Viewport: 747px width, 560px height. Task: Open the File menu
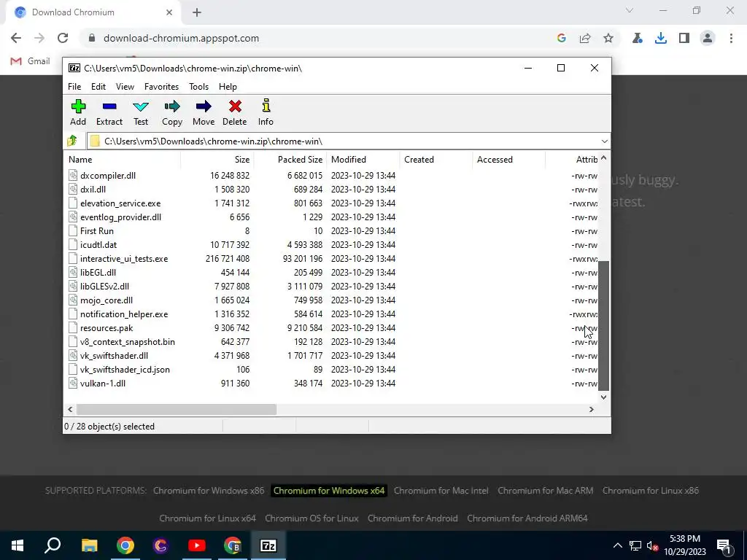(x=74, y=87)
